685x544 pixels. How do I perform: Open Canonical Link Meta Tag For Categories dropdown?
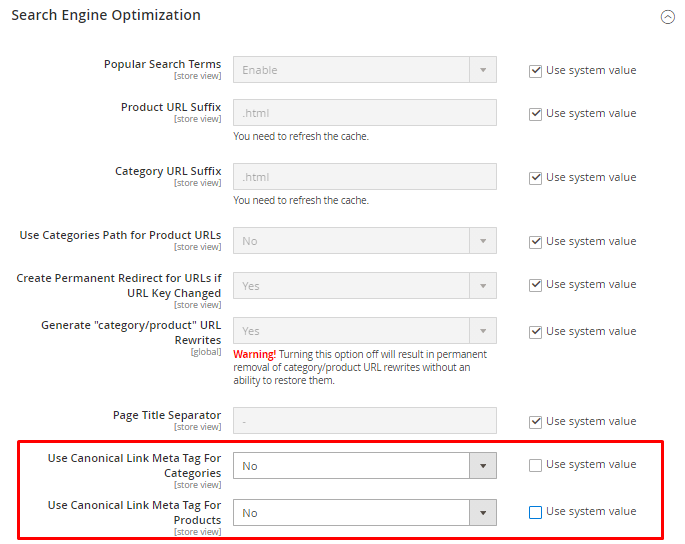[364, 466]
